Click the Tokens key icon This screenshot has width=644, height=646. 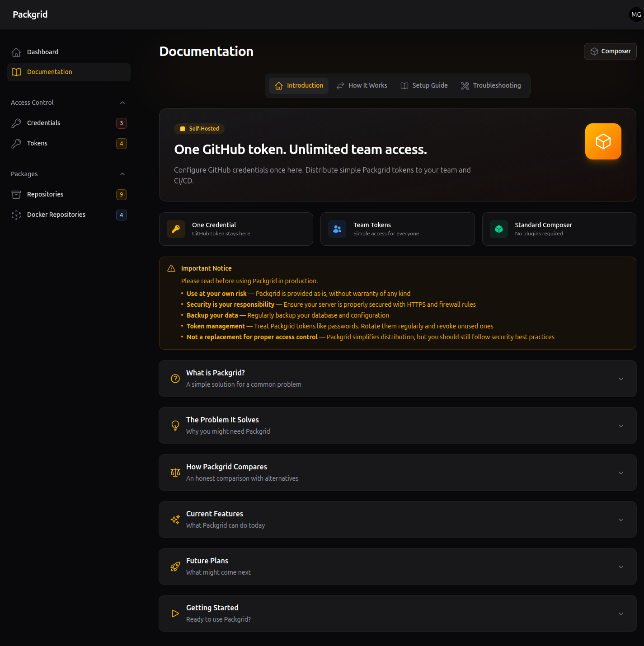tap(16, 143)
